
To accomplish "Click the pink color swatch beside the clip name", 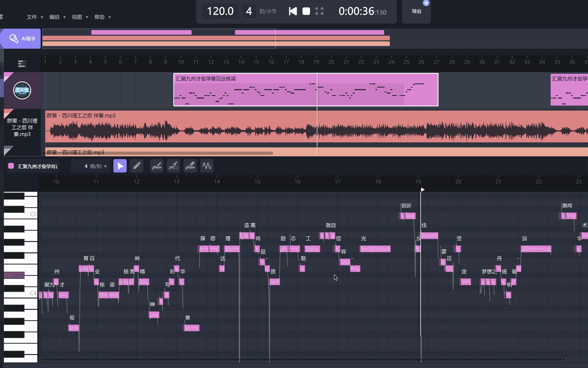I will tap(11, 166).
